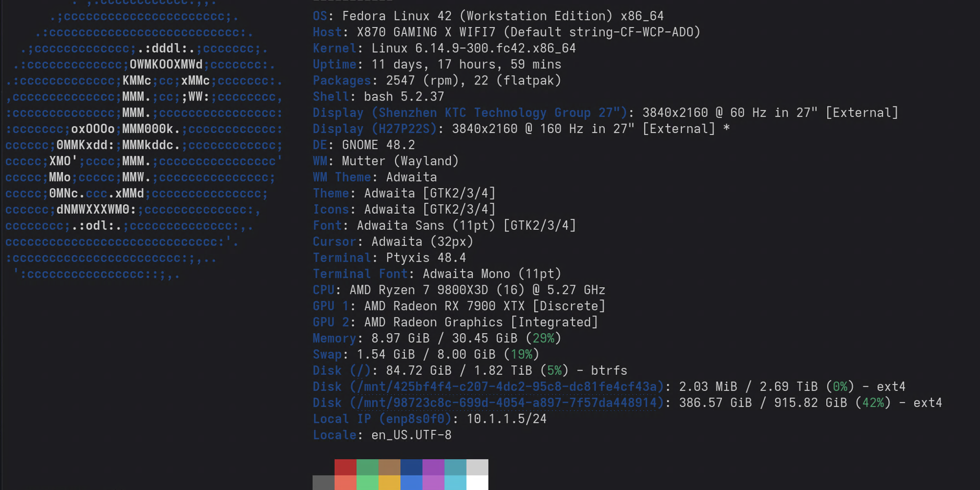This screenshot has height=490, width=980.
Task: Pick the dark gray block in the lower palette row
Action: click(324, 483)
